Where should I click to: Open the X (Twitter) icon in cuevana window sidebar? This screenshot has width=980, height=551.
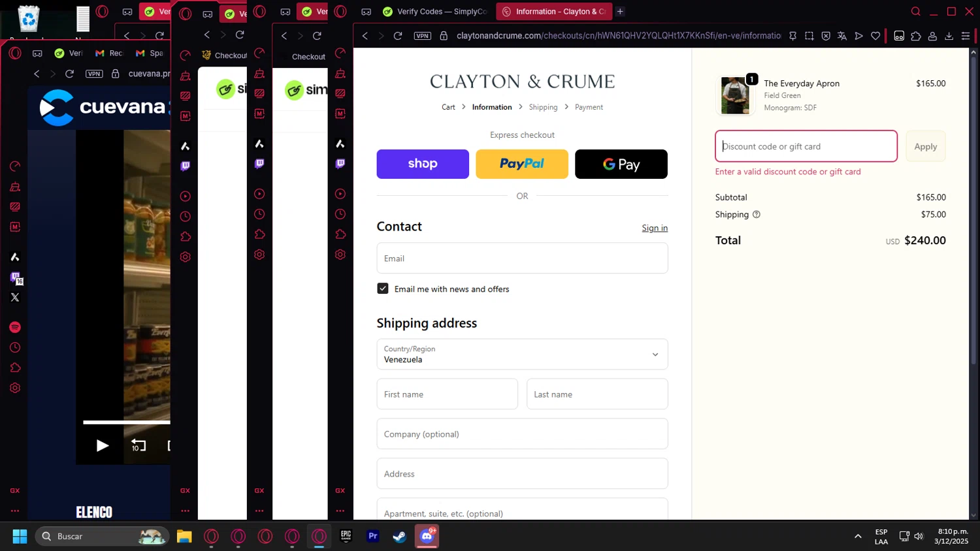tap(15, 297)
